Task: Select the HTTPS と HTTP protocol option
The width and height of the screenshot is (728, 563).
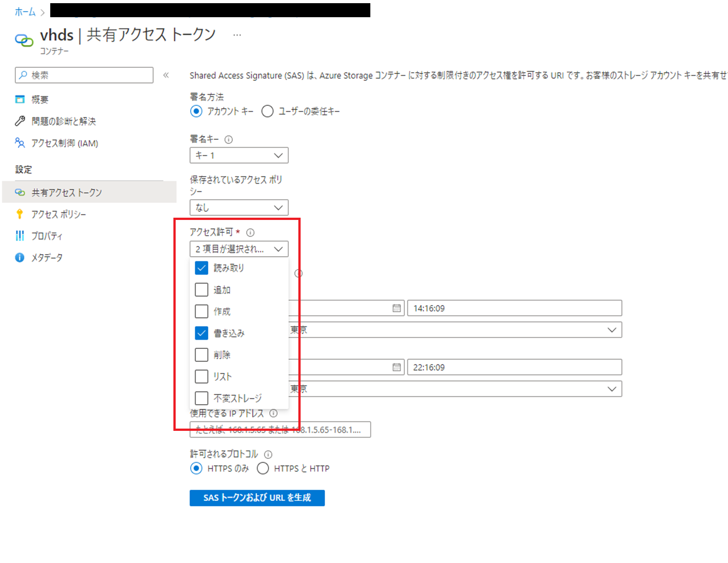Action: click(x=263, y=468)
